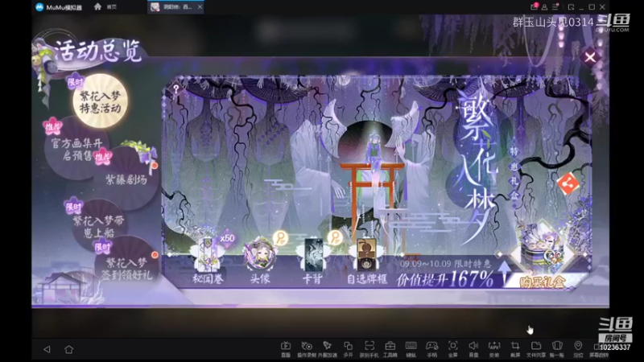The image size is (644, 362).
Task: Open the MuMu hamburger menu
Action: 555,7
